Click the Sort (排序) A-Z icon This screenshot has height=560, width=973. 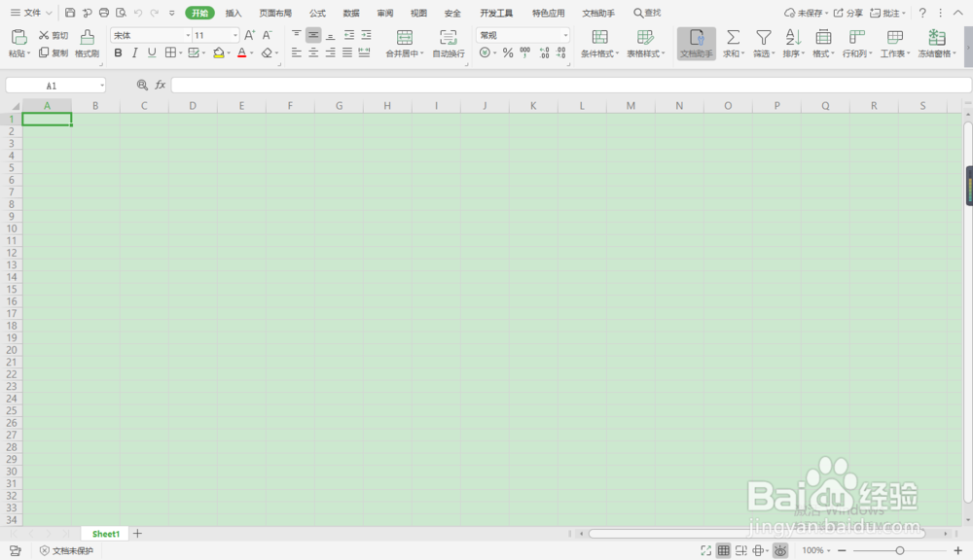793,38
